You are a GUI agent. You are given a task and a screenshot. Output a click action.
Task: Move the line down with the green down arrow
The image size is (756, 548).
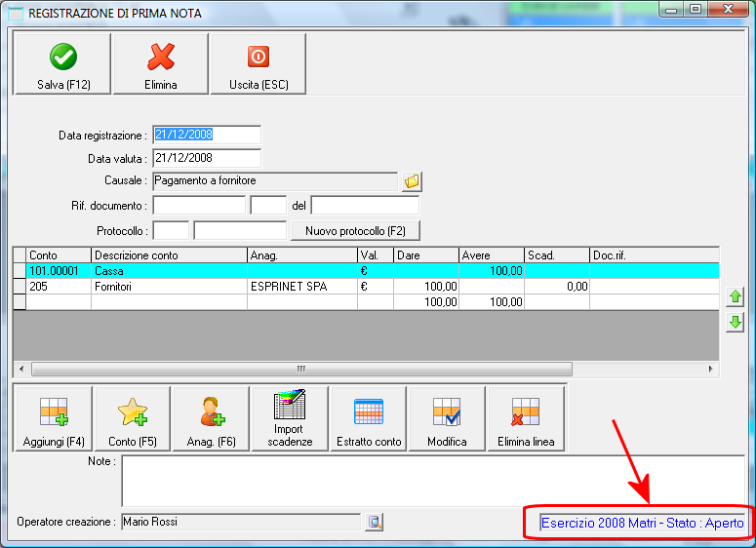click(x=736, y=322)
